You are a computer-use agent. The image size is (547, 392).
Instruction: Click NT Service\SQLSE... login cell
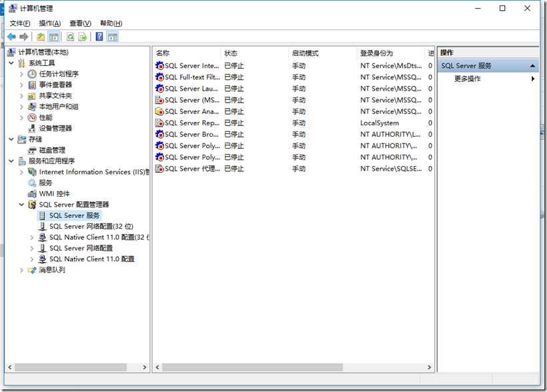click(x=391, y=169)
